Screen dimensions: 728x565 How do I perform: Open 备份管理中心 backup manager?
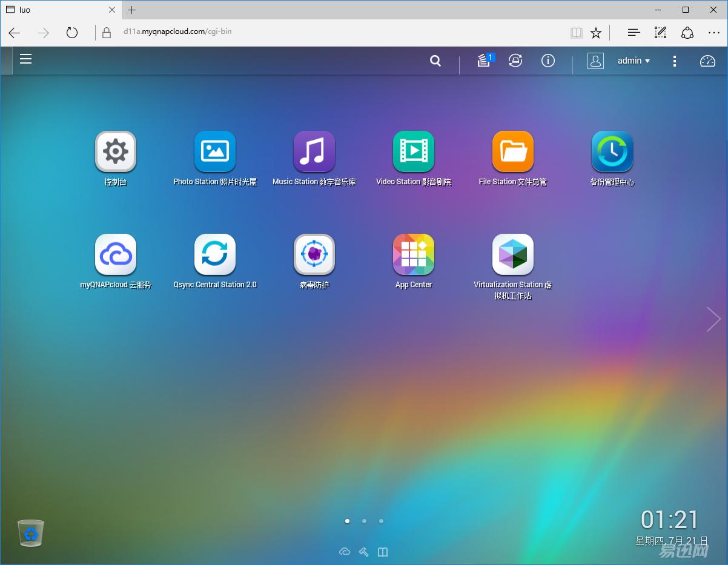coord(612,152)
